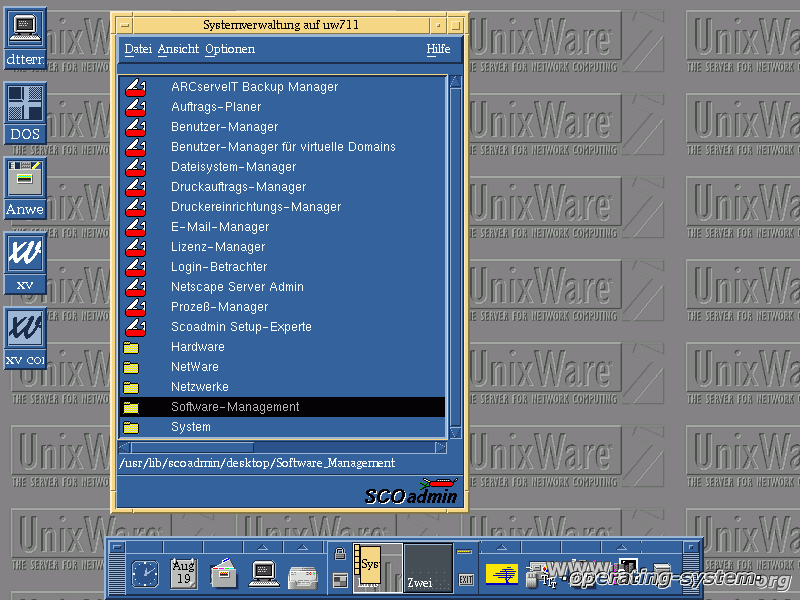Click the path '/usr/lib/scoadmin/desktop/Software_Management' status text
The height and width of the screenshot is (600, 800).
point(257,463)
